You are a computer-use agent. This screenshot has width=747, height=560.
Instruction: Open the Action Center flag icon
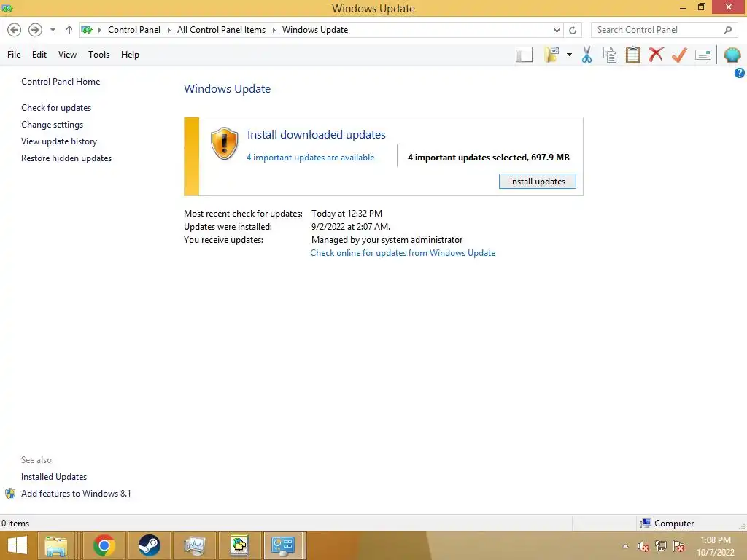[x=678, y=546]
